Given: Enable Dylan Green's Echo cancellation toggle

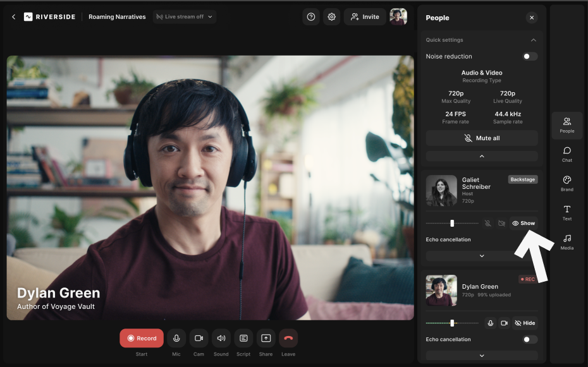Looking at the screenshot, I should (x=530, y=339).
